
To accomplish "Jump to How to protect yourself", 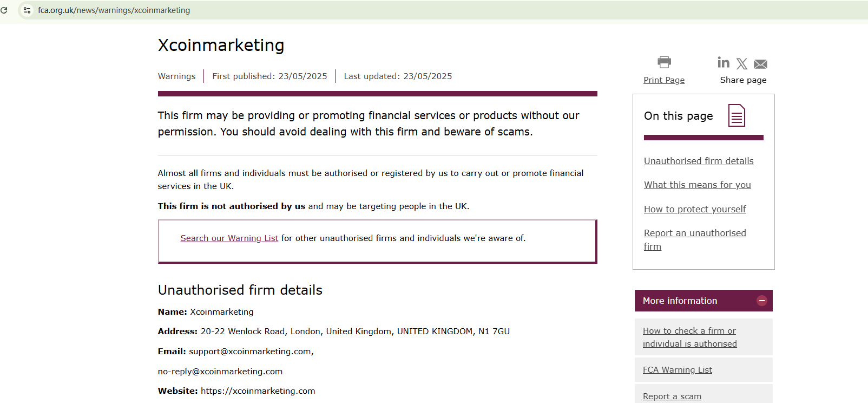I will click(695, 209).
